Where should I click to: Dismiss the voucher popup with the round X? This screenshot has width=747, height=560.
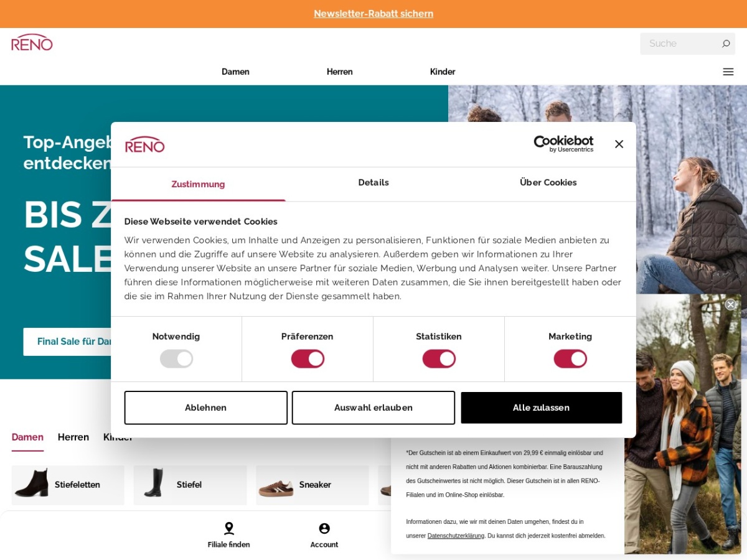pos(730,304)
